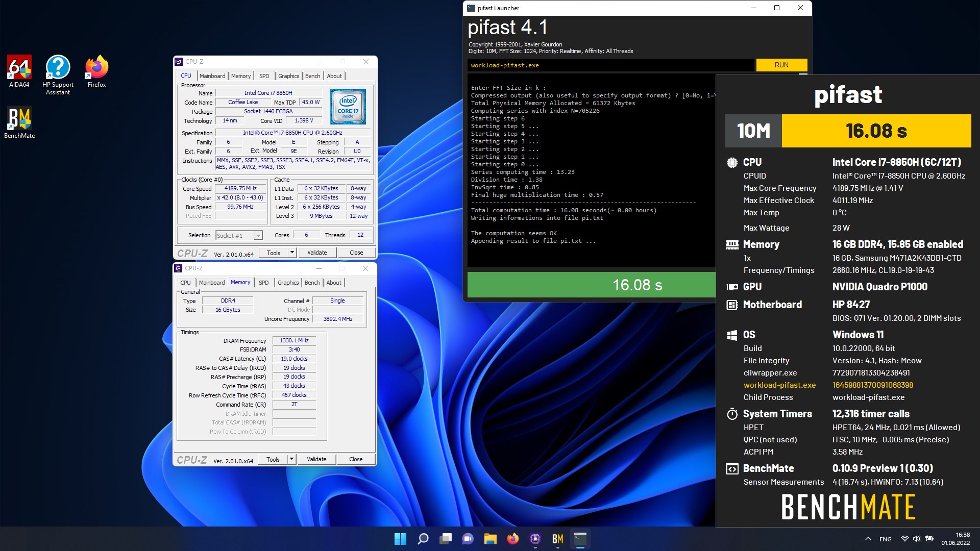Open SPD tab in upper CPU-Z window
This screenshot has width=980, height=551.
(x=264, y=76)
